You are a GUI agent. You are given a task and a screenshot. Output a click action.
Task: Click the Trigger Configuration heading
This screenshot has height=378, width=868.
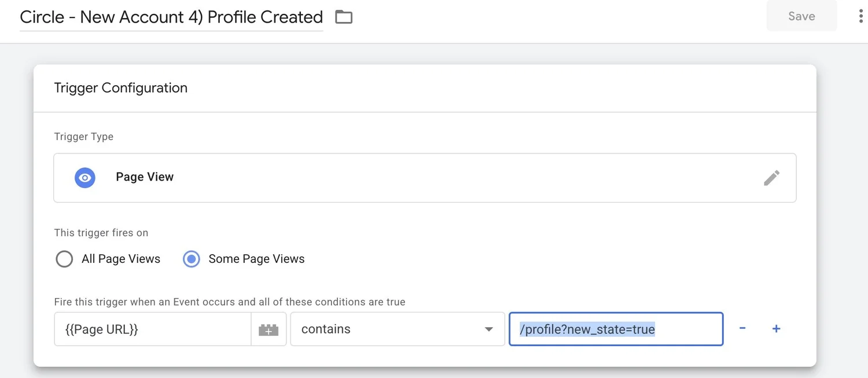click(120, 88)
